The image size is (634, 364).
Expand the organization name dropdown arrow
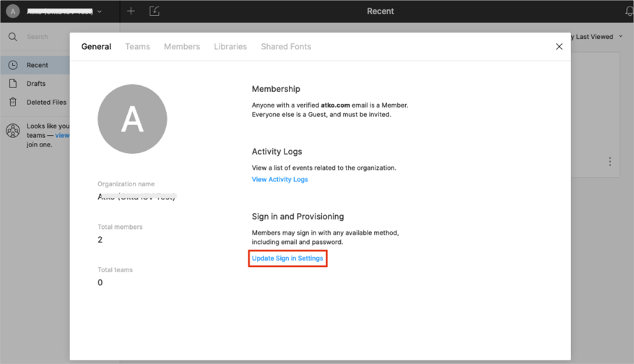(100, 12)
